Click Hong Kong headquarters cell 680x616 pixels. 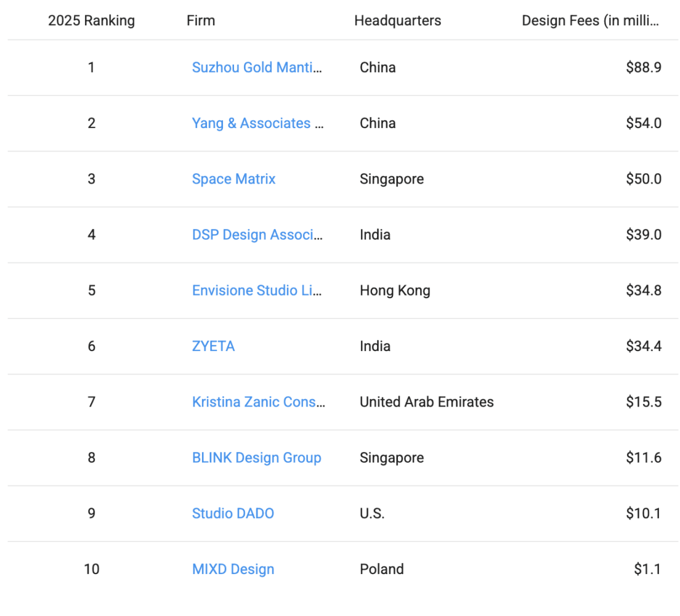coord(395,291)
